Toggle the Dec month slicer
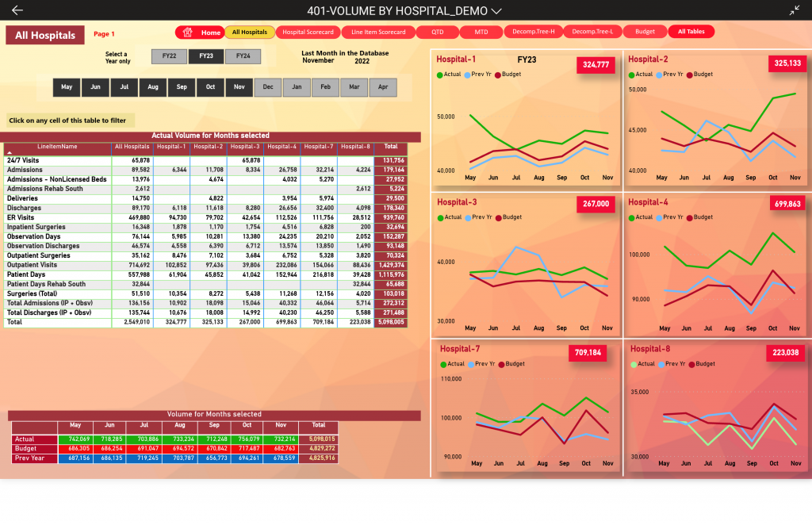Viewport: 812px width, 525px height. 268,87
